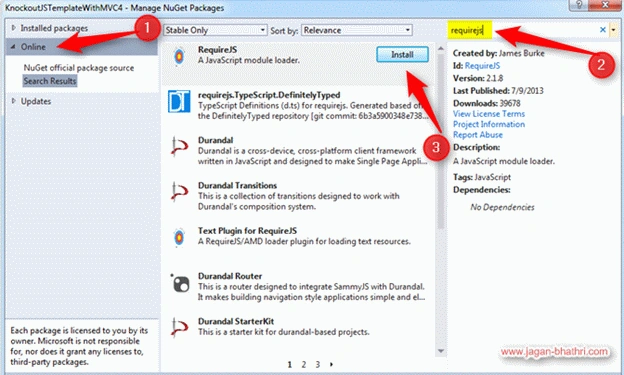This screenshot has width=624, height=375.
Task: Click the Online label
Action: (x=33, y=47)
